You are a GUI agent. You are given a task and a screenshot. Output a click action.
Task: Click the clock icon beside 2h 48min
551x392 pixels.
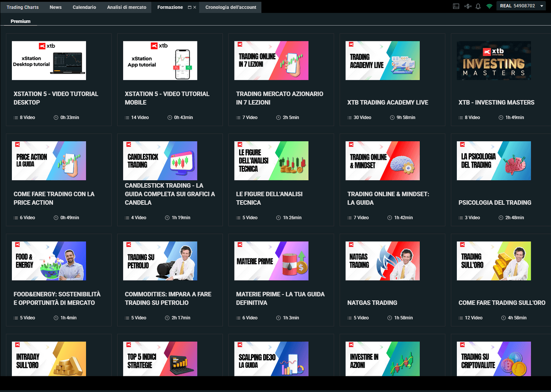point(501,218)
